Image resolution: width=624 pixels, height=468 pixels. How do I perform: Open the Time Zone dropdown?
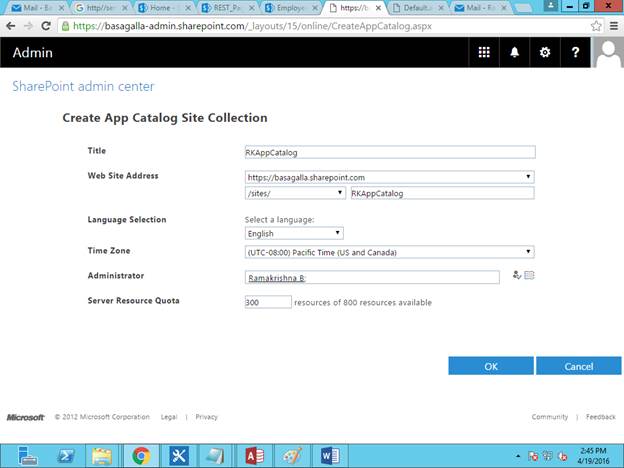389,252
